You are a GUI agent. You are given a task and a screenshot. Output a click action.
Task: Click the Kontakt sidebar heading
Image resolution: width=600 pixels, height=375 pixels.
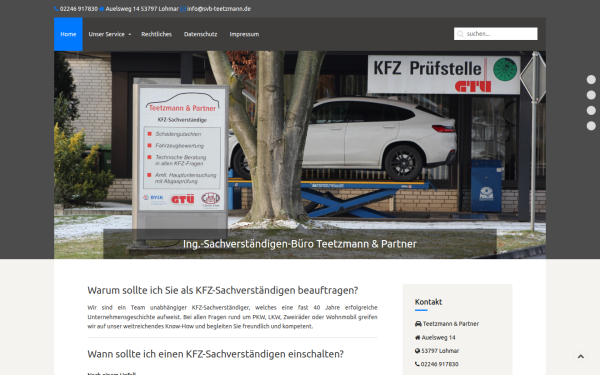coord(428,302)
